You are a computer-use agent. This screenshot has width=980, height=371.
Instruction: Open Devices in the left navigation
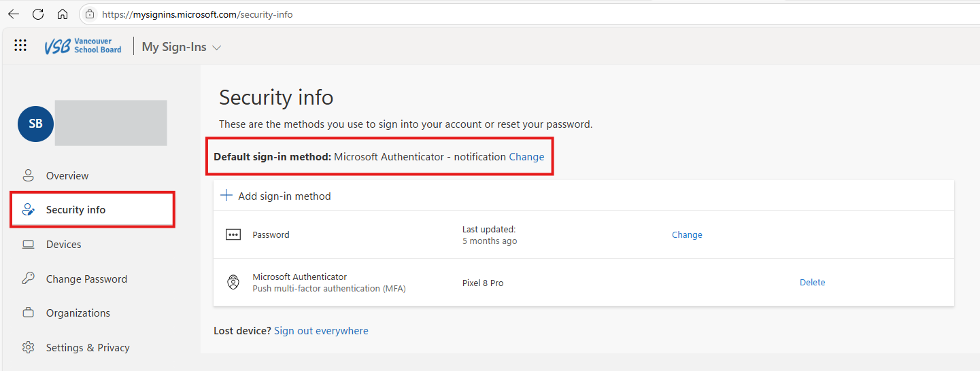point(63,245)
